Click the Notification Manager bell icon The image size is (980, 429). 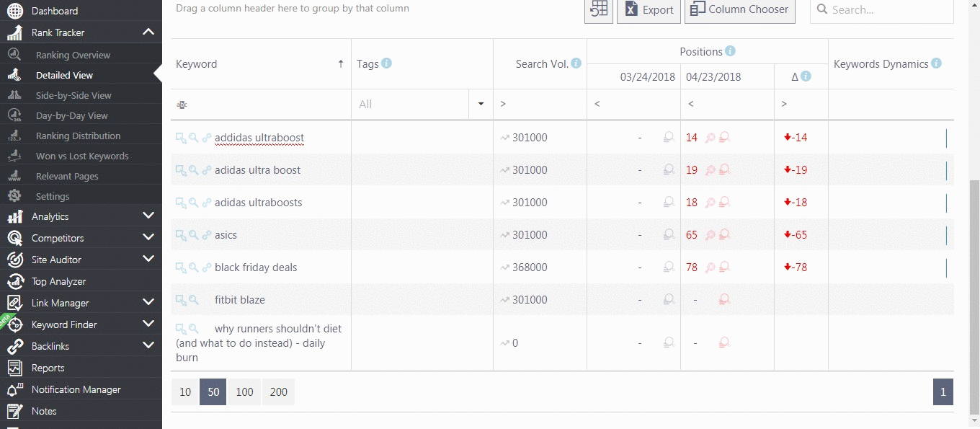click(x=15, y=389)
